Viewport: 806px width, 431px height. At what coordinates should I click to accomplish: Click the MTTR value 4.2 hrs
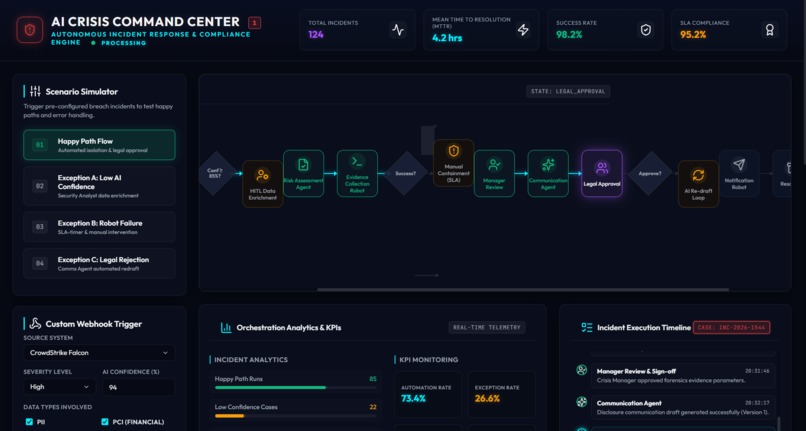point(447,38)
